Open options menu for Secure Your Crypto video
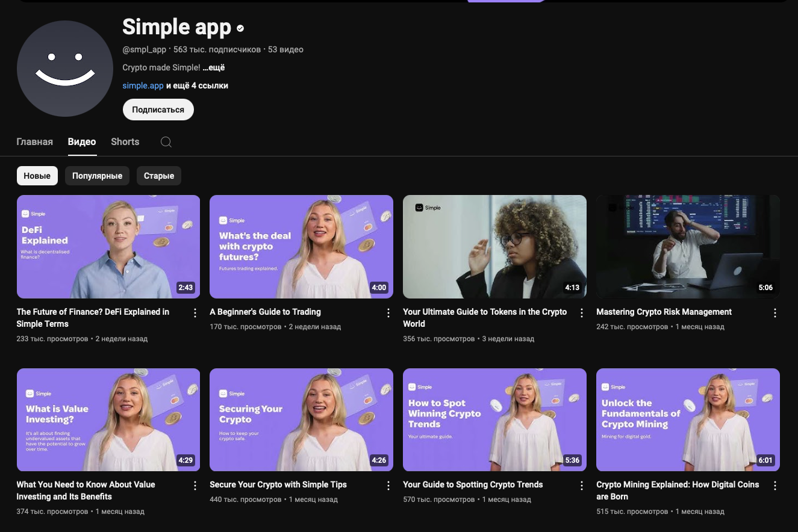Image resolution: width=798 pixels, height=532 pixels. [x=388, y=486]
